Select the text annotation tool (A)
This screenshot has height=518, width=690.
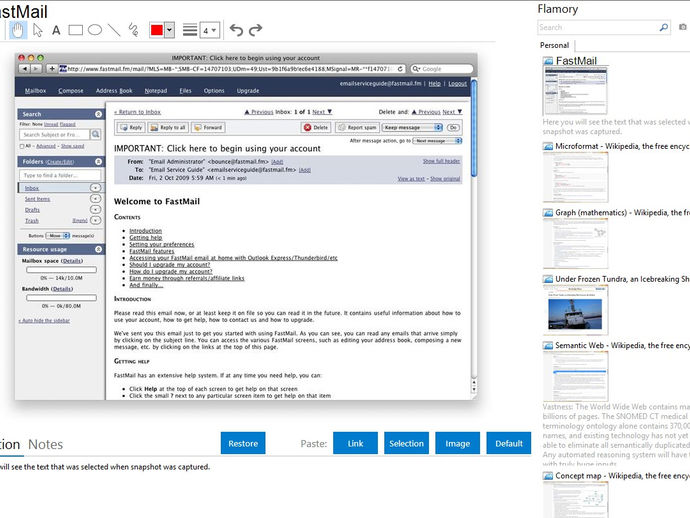(x=56, y=30)
